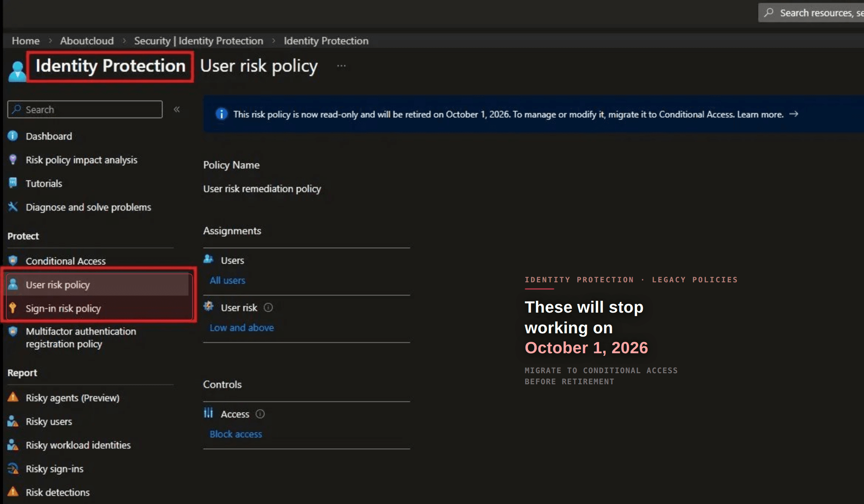The width and height of the screenshot is (864, 504).
Task: Click the Risky users icon
Action: point(13,421)
